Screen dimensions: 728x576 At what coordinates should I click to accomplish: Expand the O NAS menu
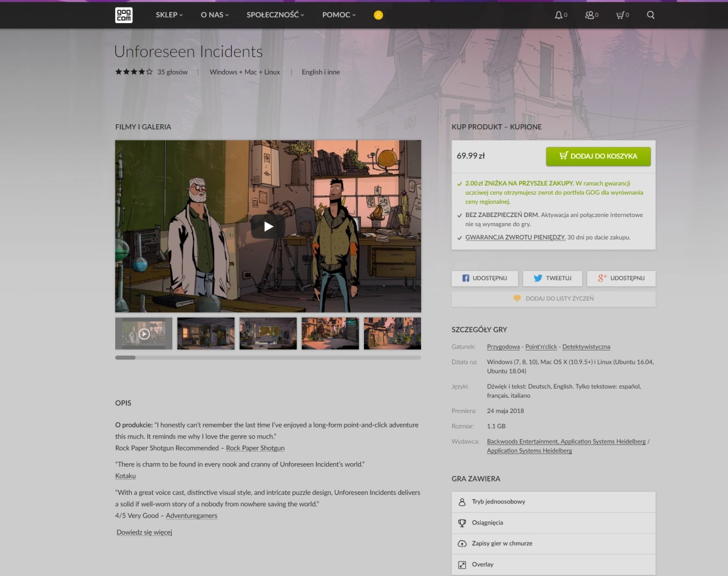215,15
